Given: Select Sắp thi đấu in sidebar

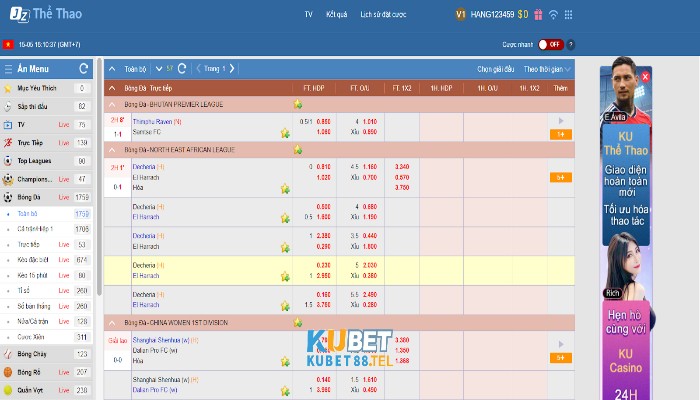Looking at the screenshot, I should pos(46,106).
